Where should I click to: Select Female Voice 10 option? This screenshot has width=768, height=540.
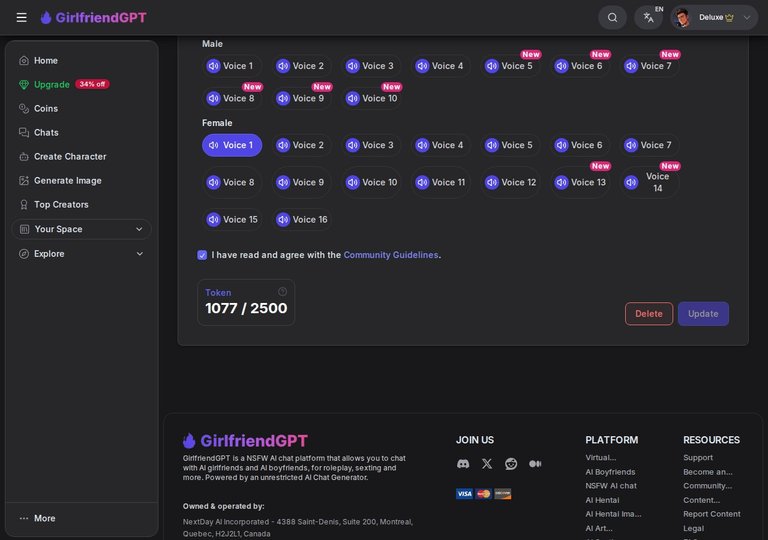click(x=371, y=183)
